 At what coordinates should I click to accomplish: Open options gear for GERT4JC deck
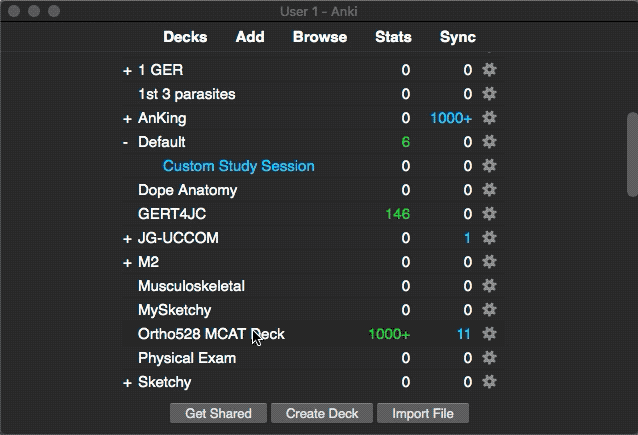pyautogui.click(x=489, y=214)
